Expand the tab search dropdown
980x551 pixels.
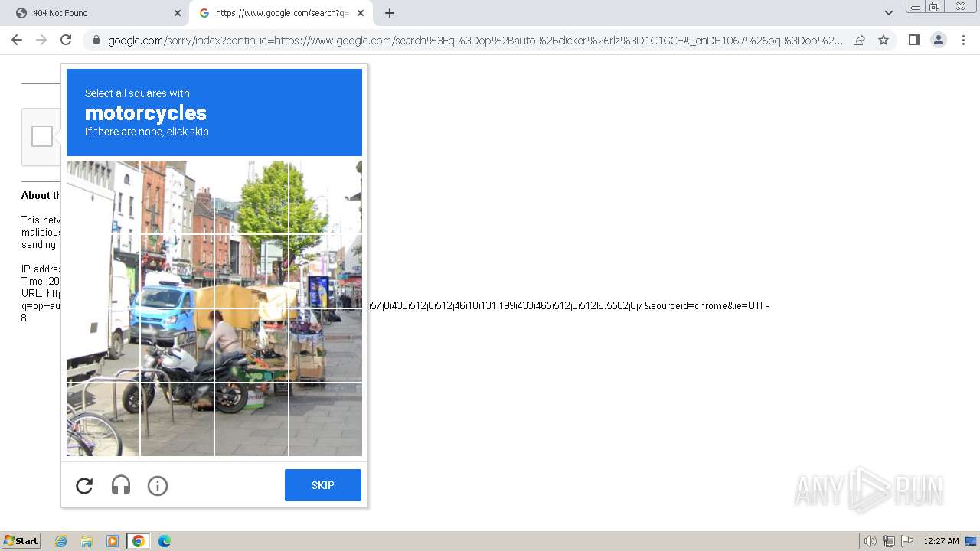(889, 13)
